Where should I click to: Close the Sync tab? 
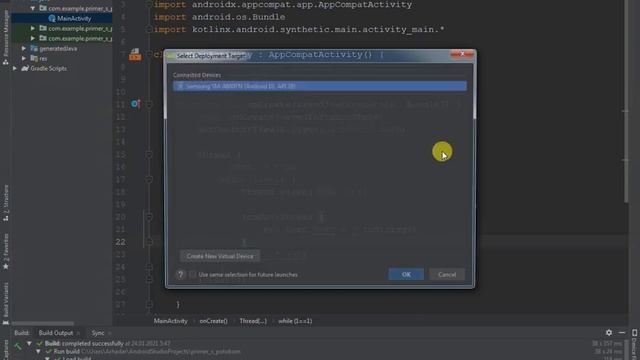pos(109,333)
